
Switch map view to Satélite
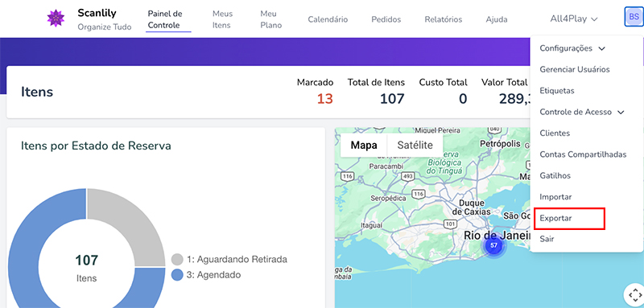click(415, 146)
